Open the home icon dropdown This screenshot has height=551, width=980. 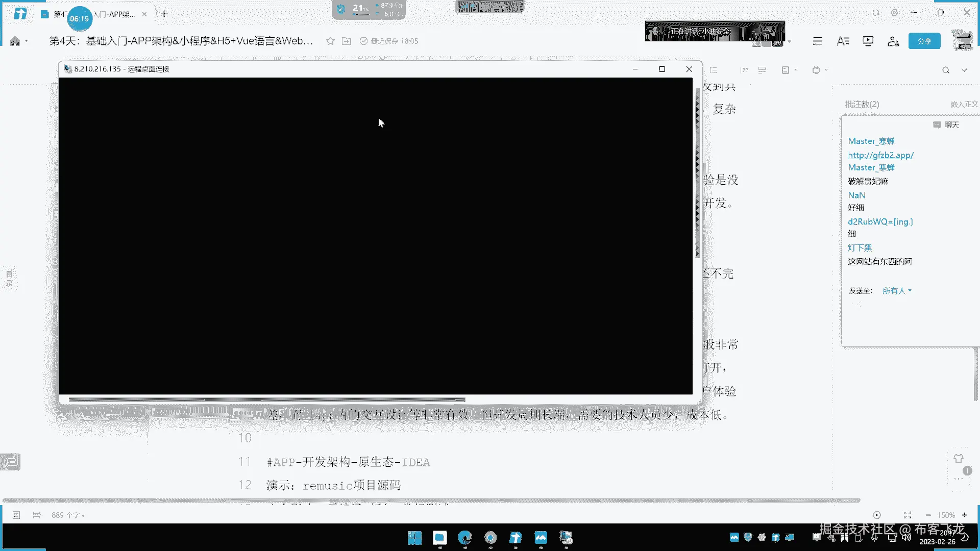(26, 41)
